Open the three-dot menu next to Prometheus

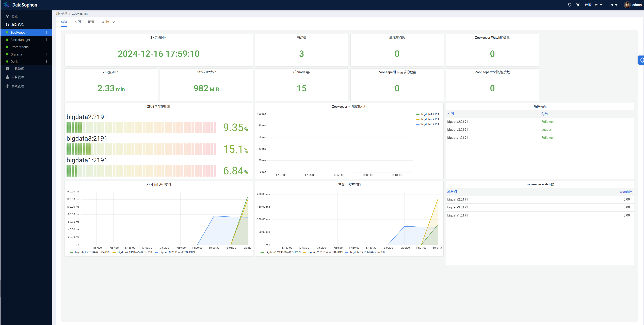coord(46,47)
